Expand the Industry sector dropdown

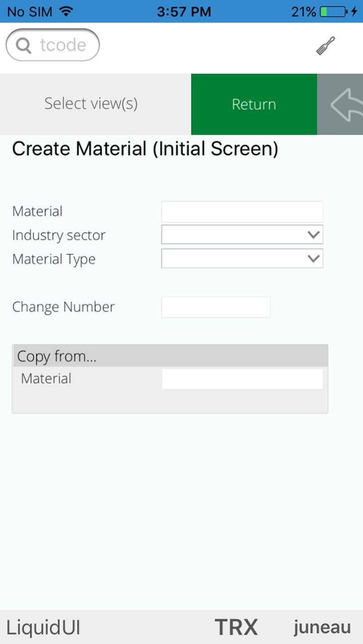pos(313,234)
